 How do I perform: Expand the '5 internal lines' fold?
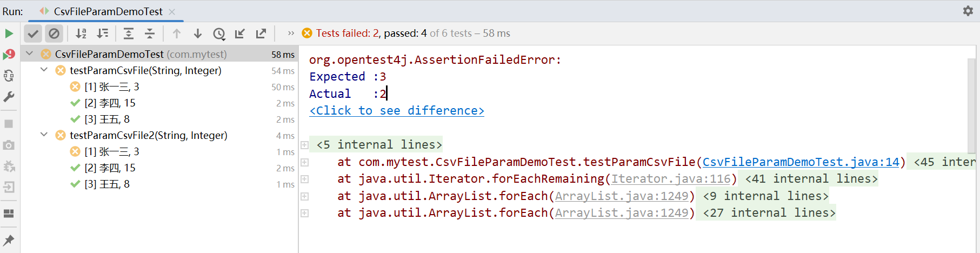pyautogui.click(x=304, y=145)
